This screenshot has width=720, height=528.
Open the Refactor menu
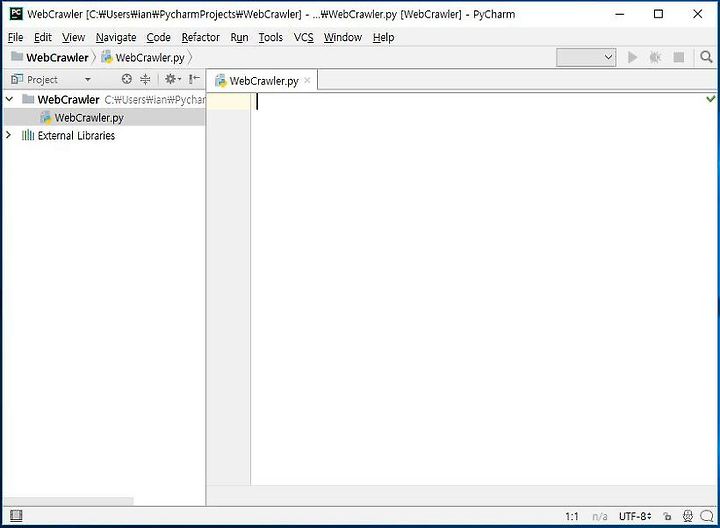point(201,37)
